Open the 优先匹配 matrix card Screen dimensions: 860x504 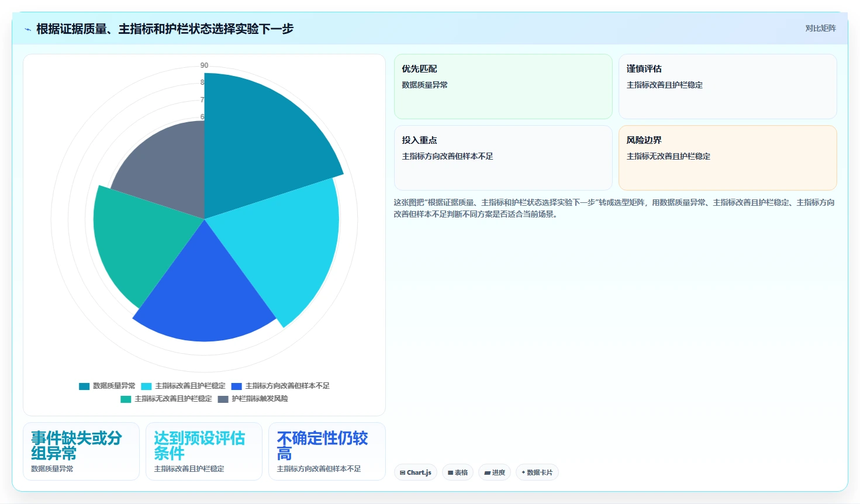coord(503,87)
